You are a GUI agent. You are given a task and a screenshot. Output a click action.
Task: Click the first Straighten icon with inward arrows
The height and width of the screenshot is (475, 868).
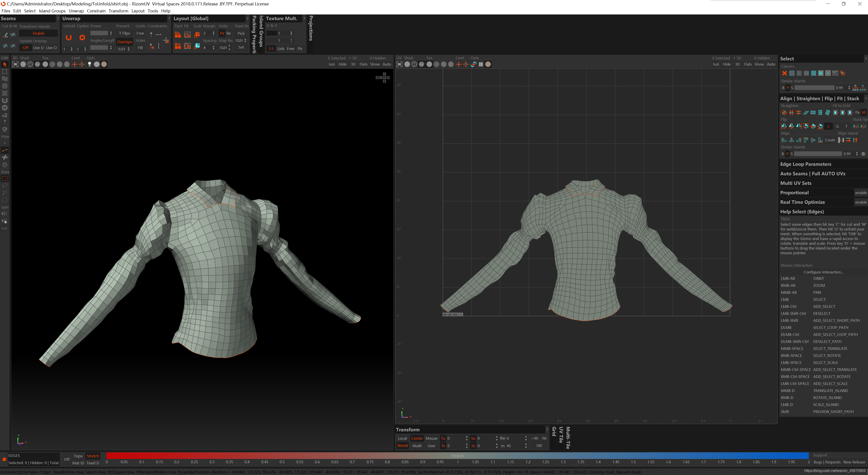coord(784,113)
